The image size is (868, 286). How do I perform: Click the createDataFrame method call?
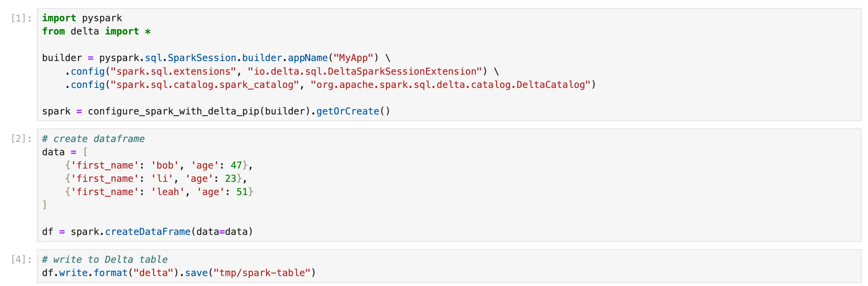coord(147,232)
